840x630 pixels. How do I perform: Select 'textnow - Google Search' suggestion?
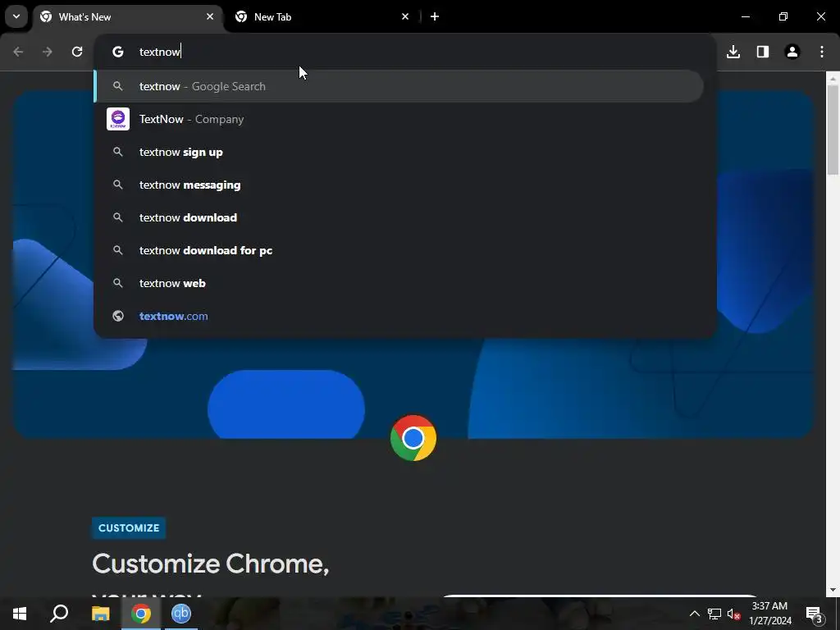tap(399, 86)
